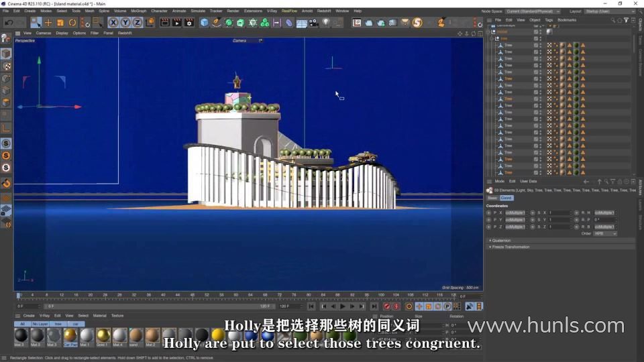Click the Bend deformer icon
The image size is (644, 362).
tap(289, 23)
